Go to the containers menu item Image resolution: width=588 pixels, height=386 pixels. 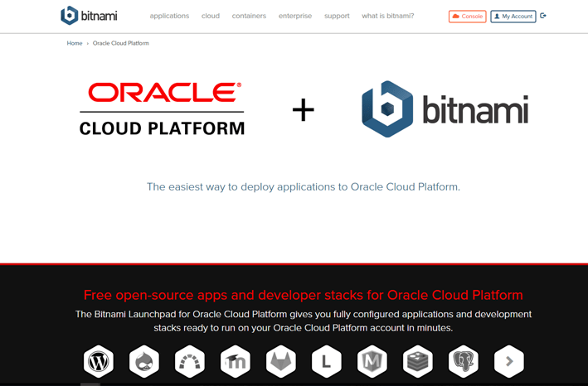click(249, 16)
